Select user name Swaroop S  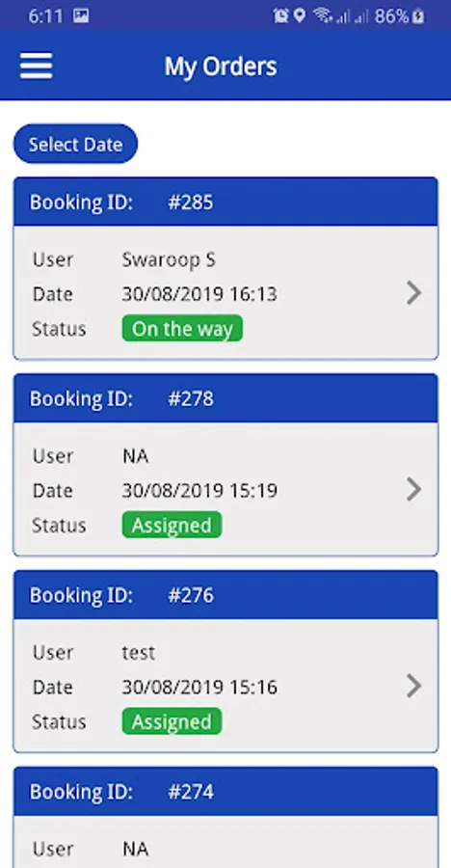click(x=169, y=259)
